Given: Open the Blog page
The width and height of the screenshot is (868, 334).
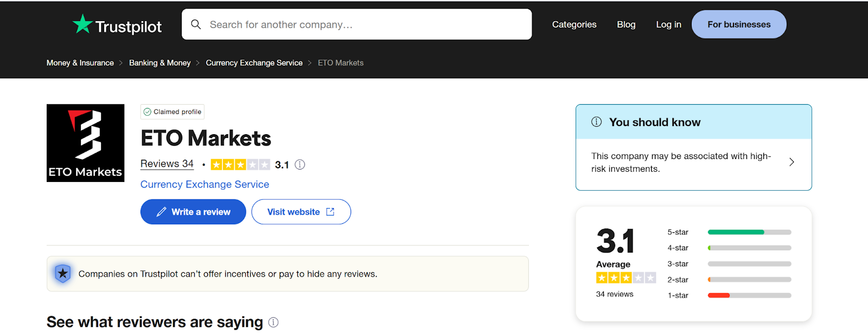Looking at the screenshot, I should click(x=626, y=24).
